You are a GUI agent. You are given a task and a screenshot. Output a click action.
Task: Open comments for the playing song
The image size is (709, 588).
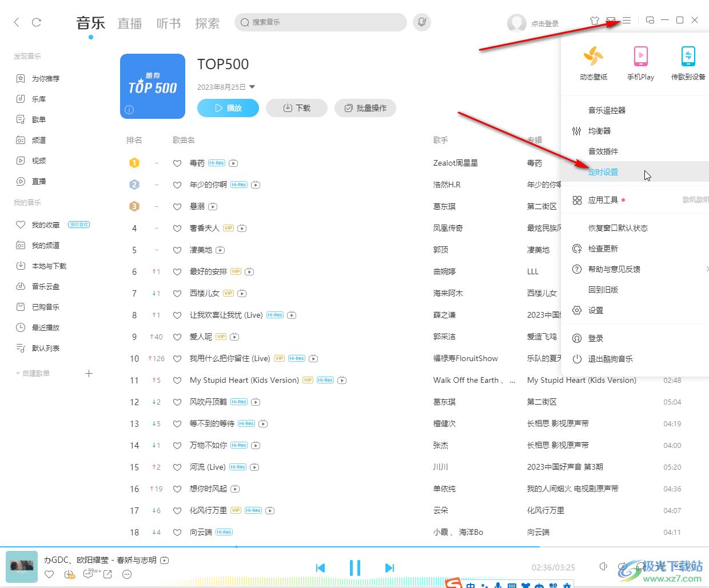89,574
